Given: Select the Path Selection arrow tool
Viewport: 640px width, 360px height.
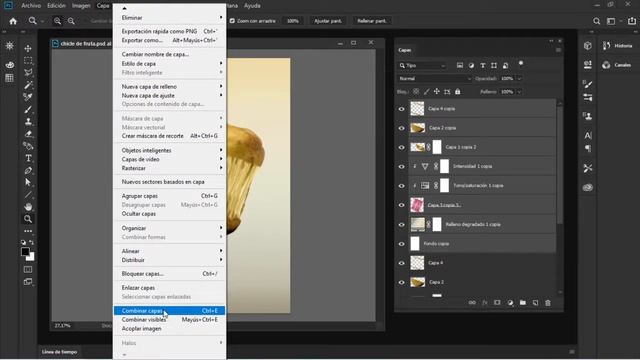Looking at the screenshot, I should coord(28,182).
